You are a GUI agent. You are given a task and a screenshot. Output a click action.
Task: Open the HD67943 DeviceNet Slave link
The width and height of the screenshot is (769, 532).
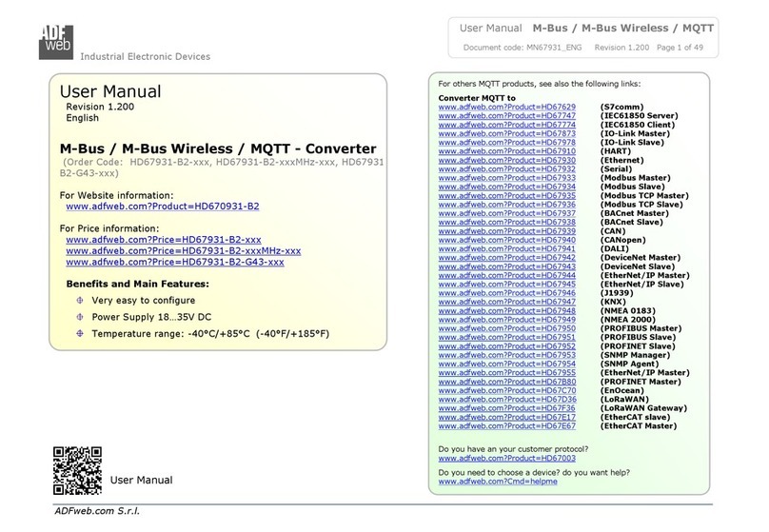[507, 266]
